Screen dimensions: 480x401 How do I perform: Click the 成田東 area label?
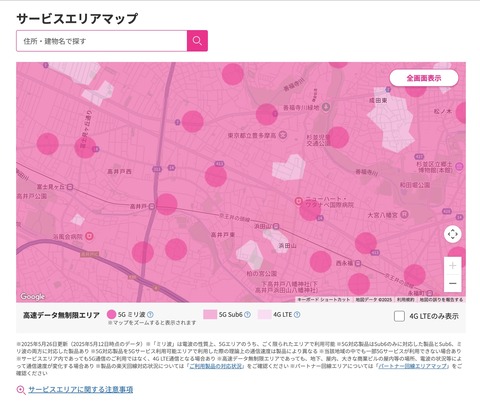(x=378, y=100)
